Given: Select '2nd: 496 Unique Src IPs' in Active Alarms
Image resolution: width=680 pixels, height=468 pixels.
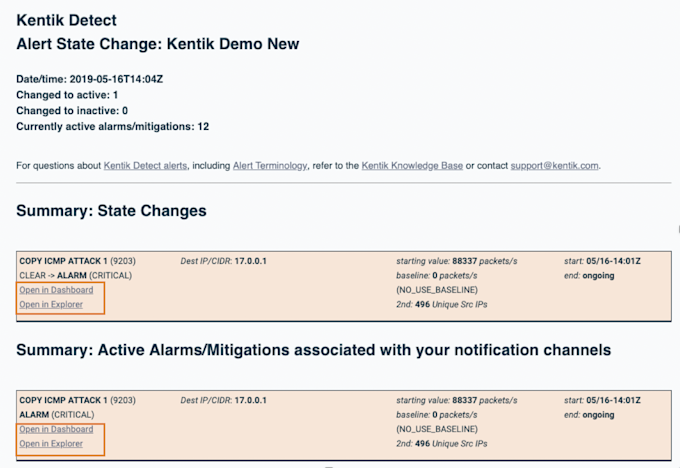Looking at the screenshot, I should click(441, 444).
